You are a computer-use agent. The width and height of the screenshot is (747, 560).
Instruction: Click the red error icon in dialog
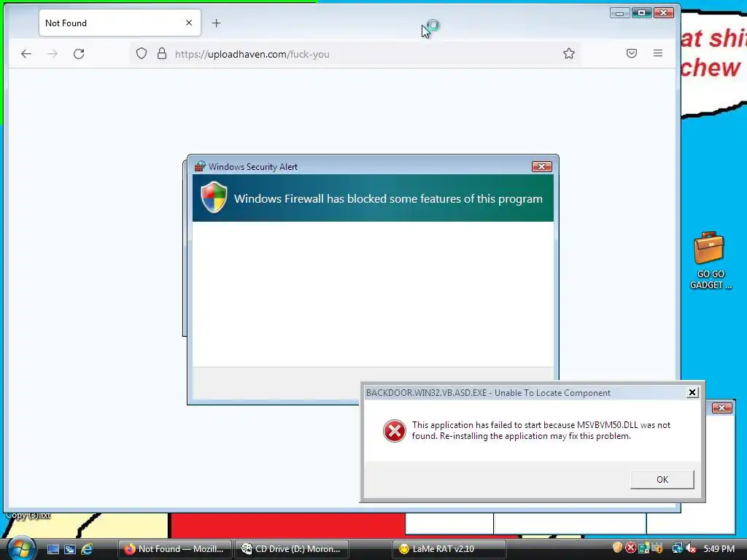click(x=395, y=431)
